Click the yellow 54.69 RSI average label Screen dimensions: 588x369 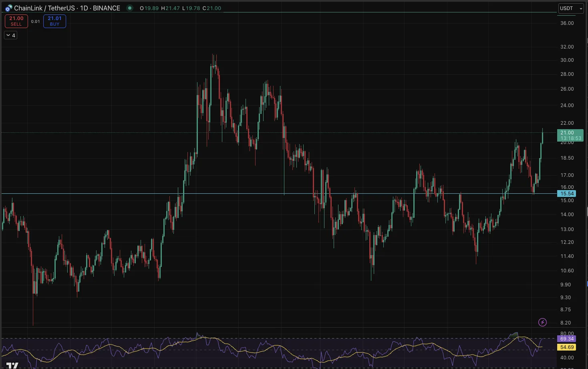pyautogui.click(x=566, y=347)
